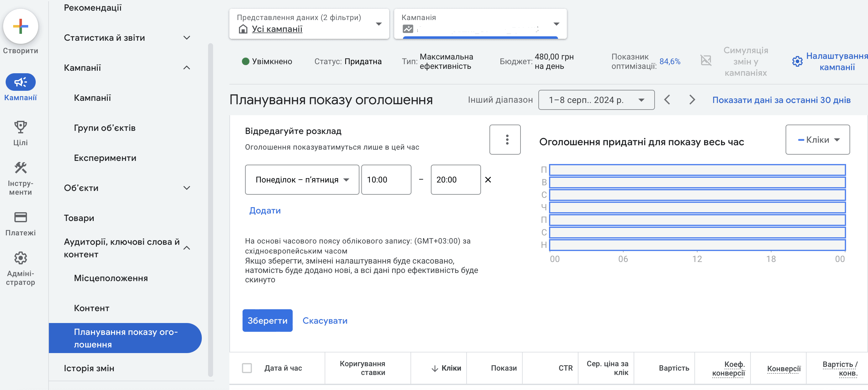The height and width of the screenshot is (390, 868).
Task: Click sidebar vertical scrollbar
Action: (x=211, y=210)
